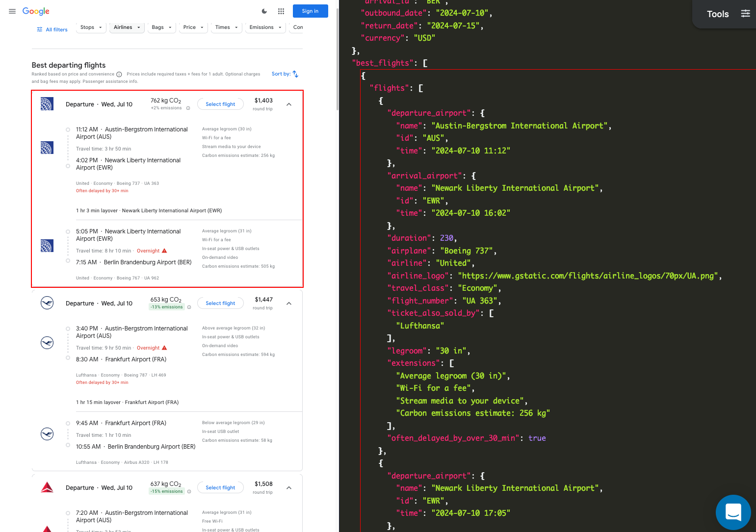Click the JSON duration value 230
The width and height of the screenshot is (756, 532).
tap(446, 238)
